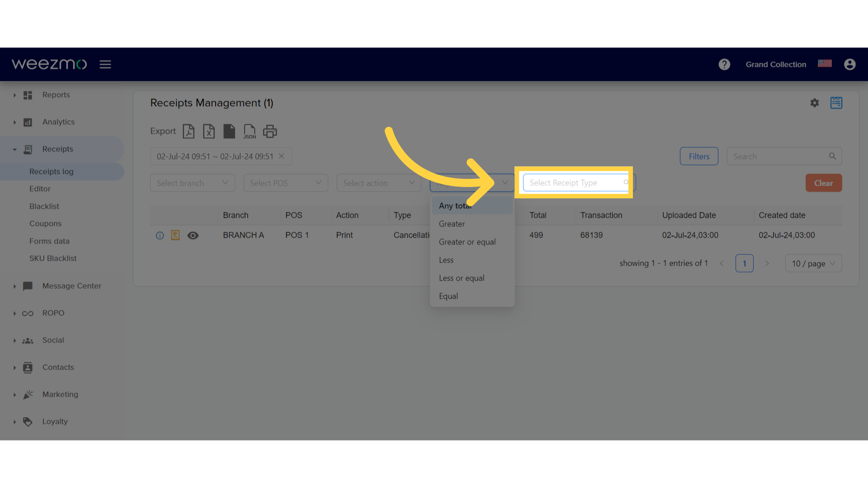
Task: Click the receipt thumbnail icon
Action: pos(175,235)
